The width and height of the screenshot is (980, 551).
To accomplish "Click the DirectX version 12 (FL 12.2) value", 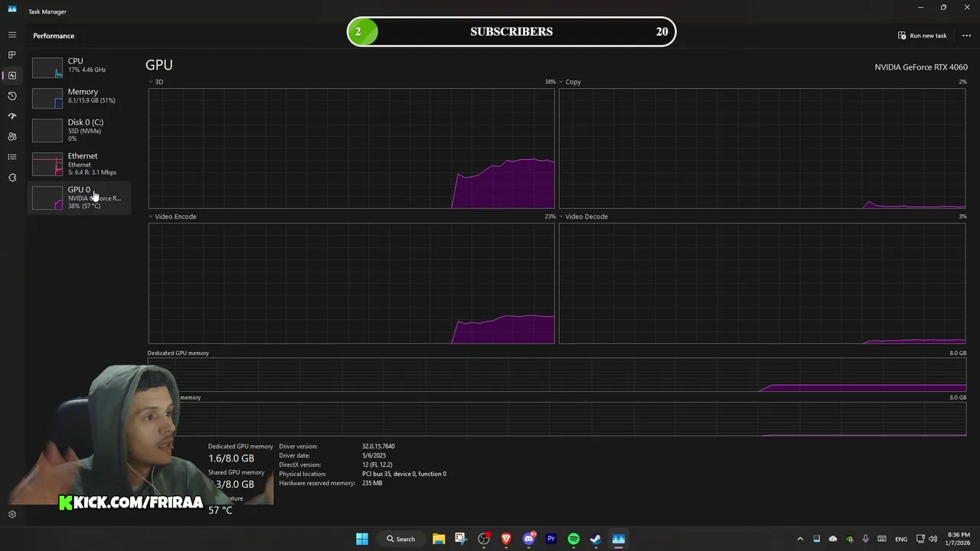I will 377,465.
